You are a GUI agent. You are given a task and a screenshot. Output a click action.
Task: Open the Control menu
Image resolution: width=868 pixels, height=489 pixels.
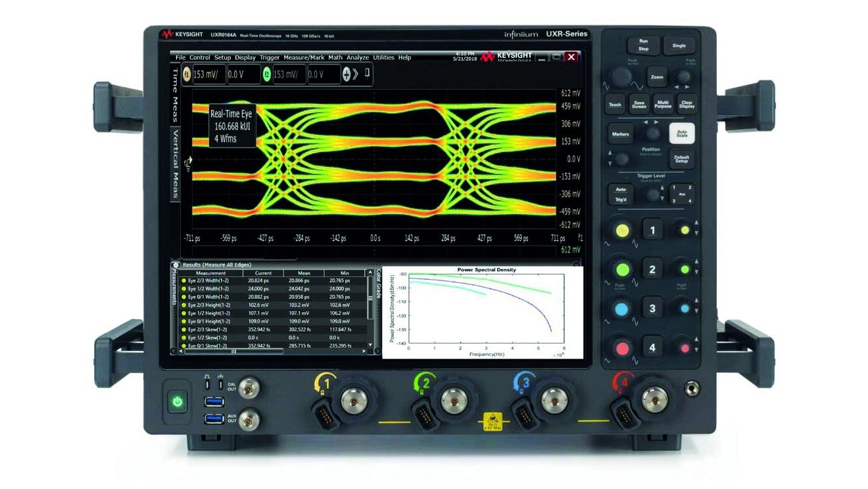point(200,57)
